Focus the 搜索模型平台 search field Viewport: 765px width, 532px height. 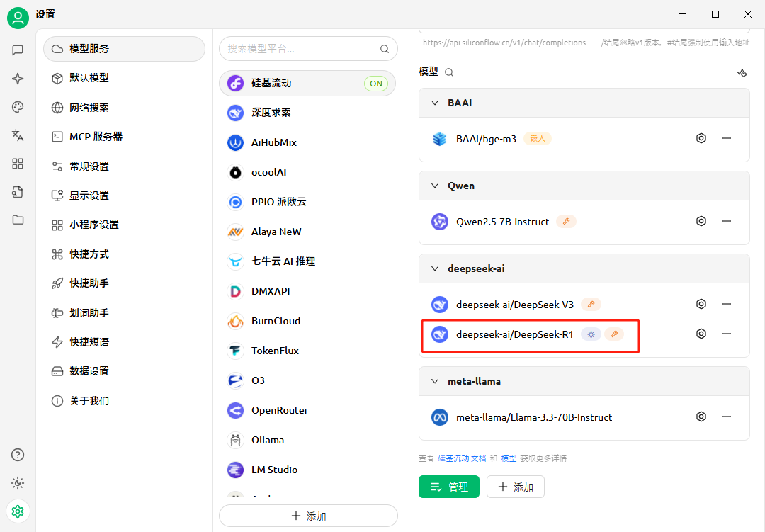[308, 49]
